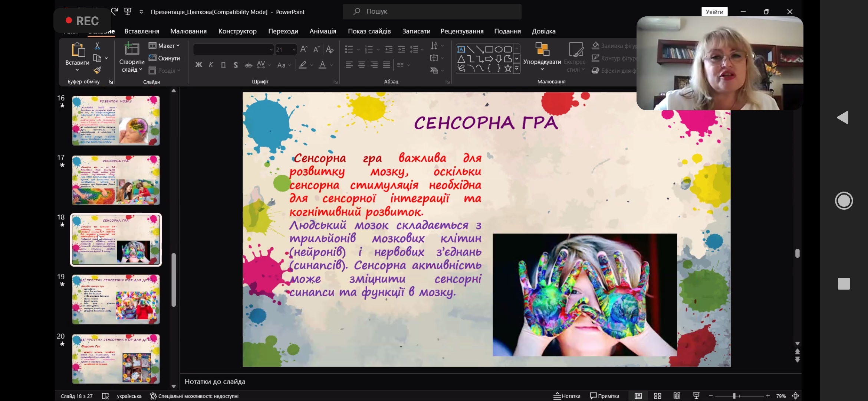Open the Переходи ribbon tab
Viewport: 868px width, 401px height.
click(x=283, y=31)
